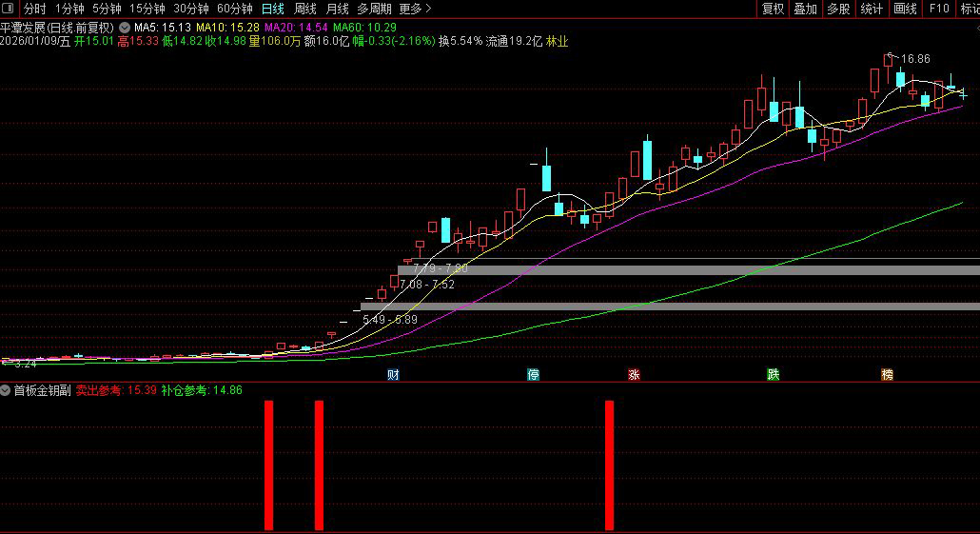Switch to 分时 intraday view

(35, 9)
